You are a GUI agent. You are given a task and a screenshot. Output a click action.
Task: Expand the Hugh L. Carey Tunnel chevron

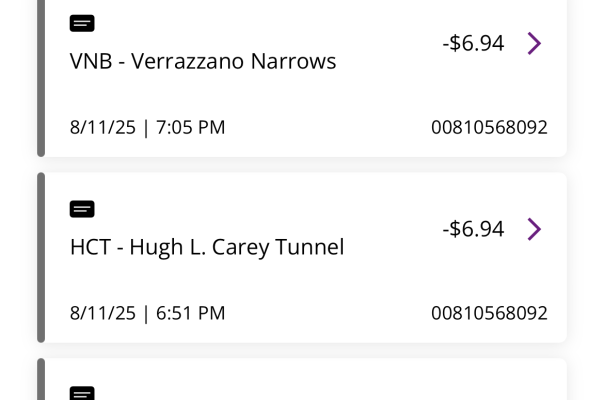point(534,229)
